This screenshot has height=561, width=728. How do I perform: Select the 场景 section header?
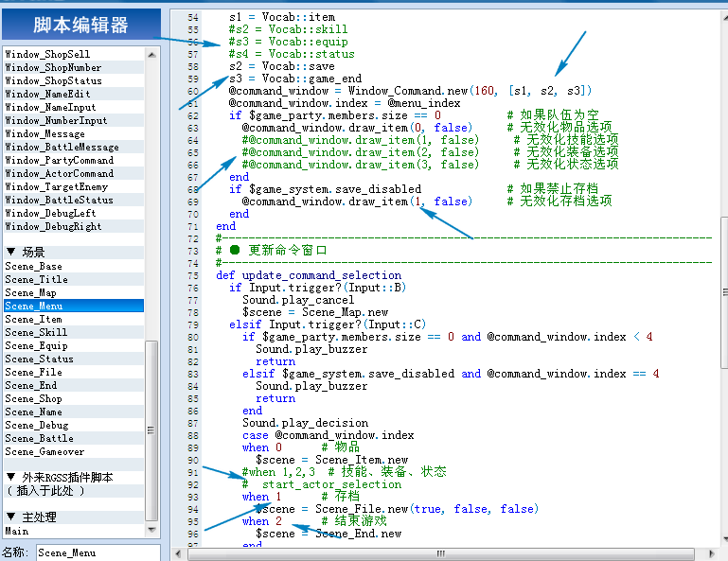(74, 252)
